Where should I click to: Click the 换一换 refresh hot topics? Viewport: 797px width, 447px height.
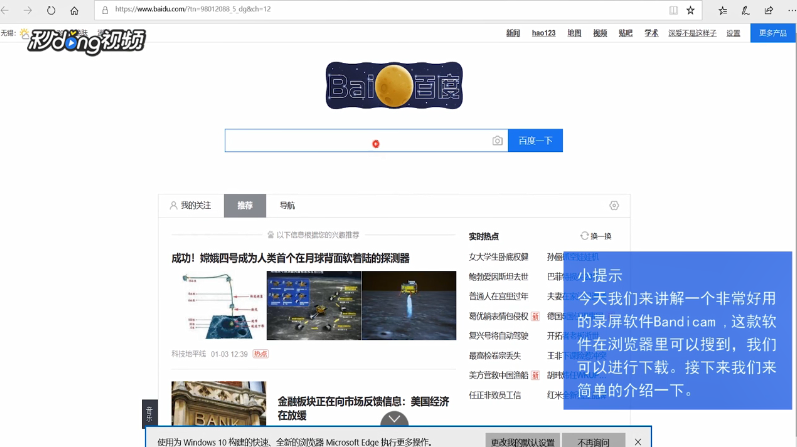[596, 236]
